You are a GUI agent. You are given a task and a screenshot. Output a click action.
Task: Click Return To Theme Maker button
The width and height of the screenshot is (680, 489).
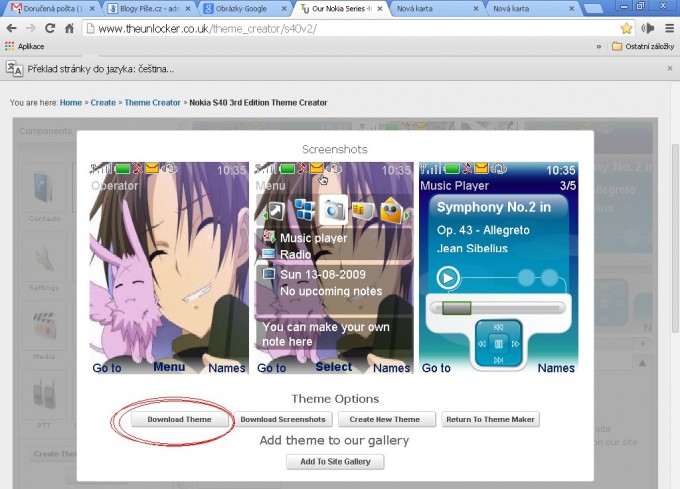(490, 419)
